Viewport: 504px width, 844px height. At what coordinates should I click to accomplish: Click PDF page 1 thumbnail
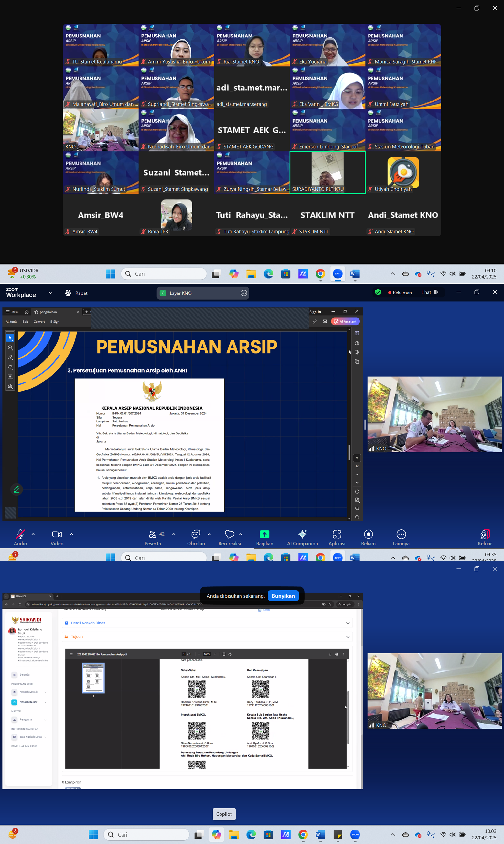click(x=93, y=678)
